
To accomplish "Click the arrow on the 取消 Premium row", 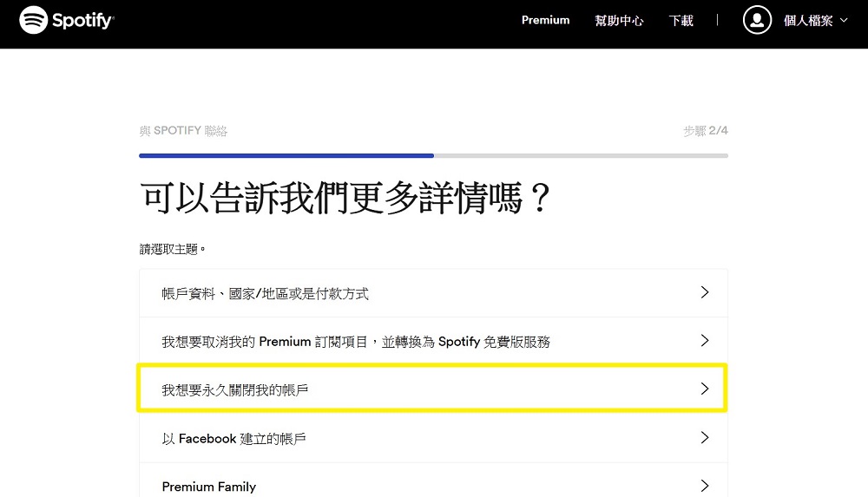I will click(x=705, y=340).
